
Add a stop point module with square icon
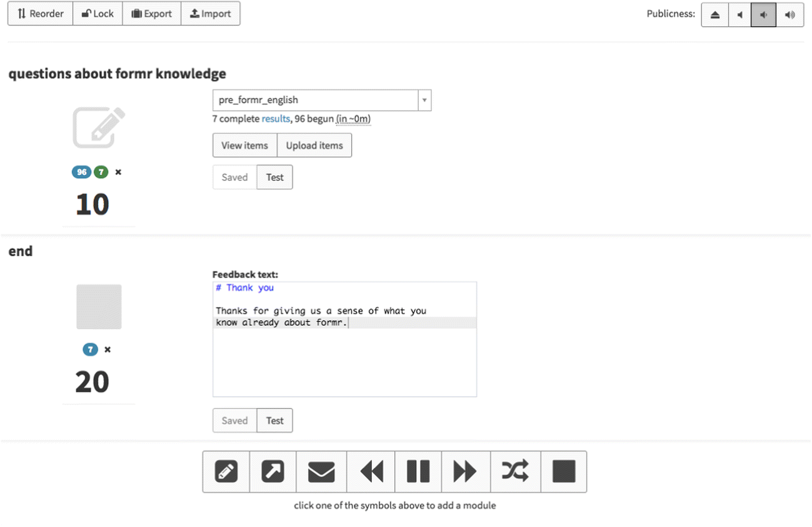[x=564, y=471]
